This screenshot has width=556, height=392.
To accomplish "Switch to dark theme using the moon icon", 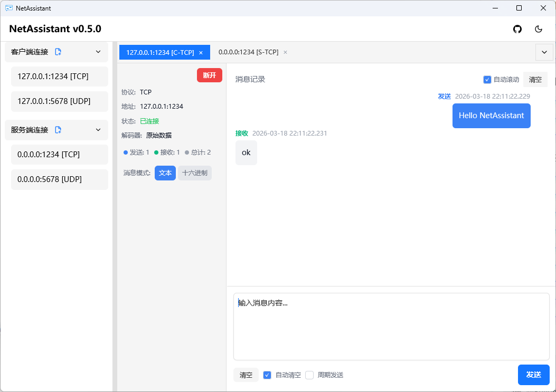I will pos(539,29).
